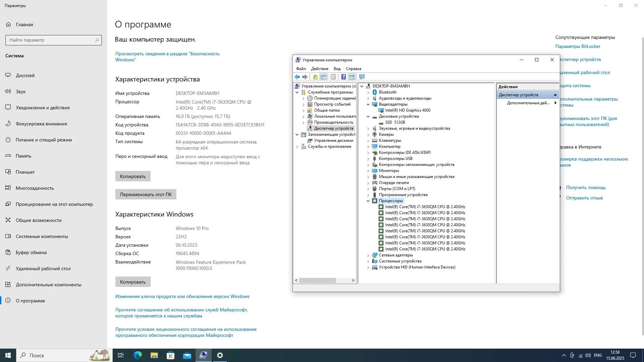Image resolution: width=644 pixels, height=362 pixels.
Task: Click the Поиск taskbar search box
Action: (x=64, y=355)
